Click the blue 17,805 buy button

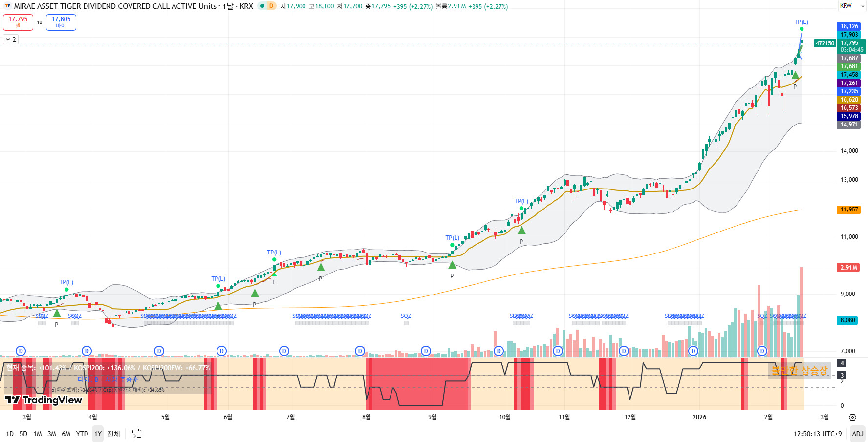[x=61, y=22]
